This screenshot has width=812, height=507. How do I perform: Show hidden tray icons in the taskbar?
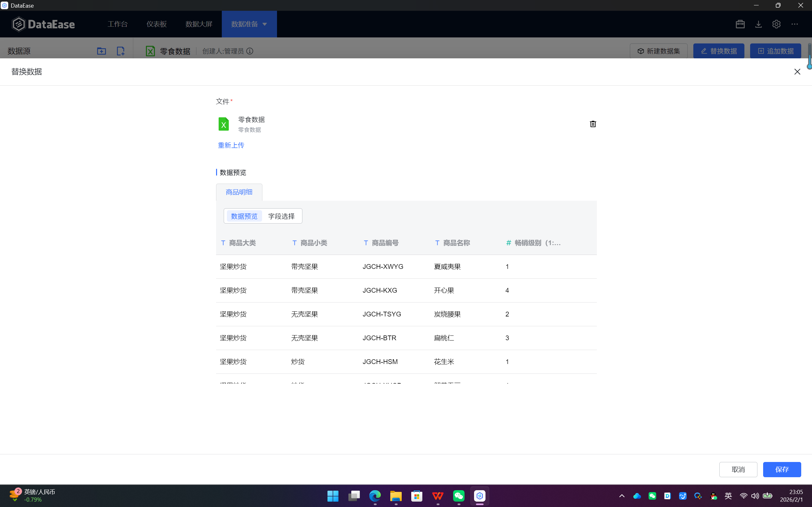tap(622, 496)
